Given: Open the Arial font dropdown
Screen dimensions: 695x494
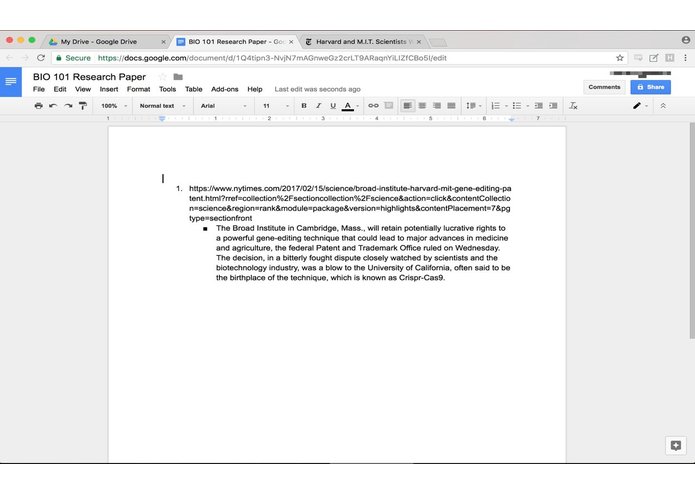Looking at the screenshot, I should 223,106.
